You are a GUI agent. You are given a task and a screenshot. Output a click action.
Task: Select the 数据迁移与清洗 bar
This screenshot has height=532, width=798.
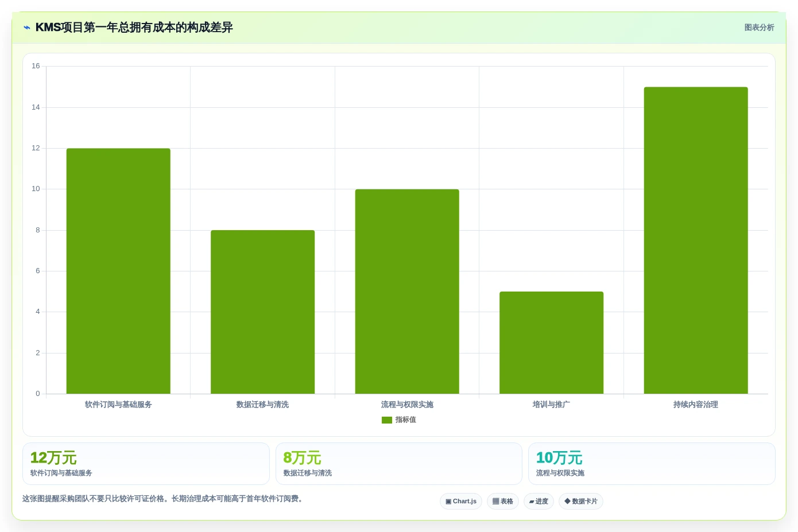[x=263, y=312]
